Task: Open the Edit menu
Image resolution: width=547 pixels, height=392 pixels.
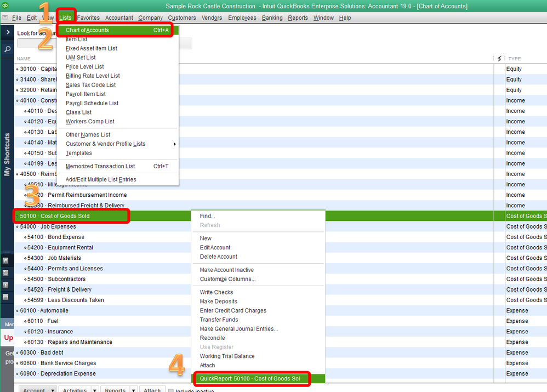Action: tap(32, 18)
